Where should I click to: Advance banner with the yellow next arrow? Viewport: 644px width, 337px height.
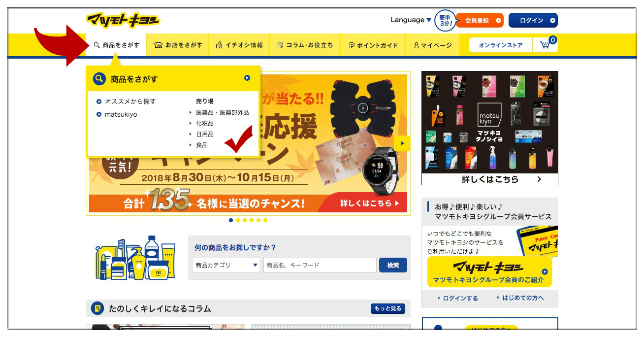click(x=402, y=143)
